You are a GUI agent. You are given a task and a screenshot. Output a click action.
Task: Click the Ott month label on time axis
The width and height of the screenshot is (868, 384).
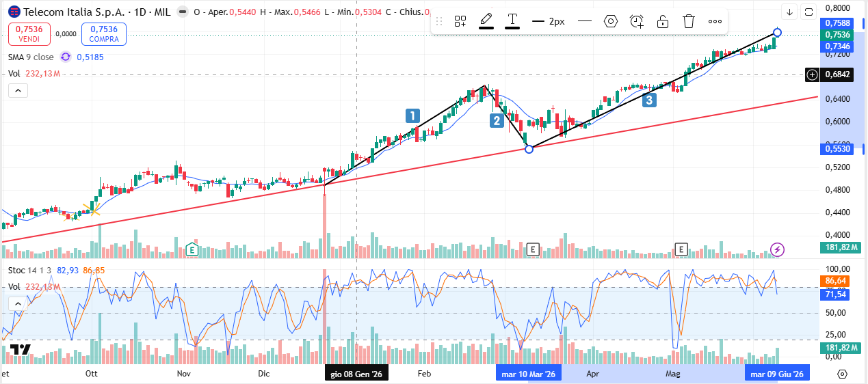click(92, 374)
